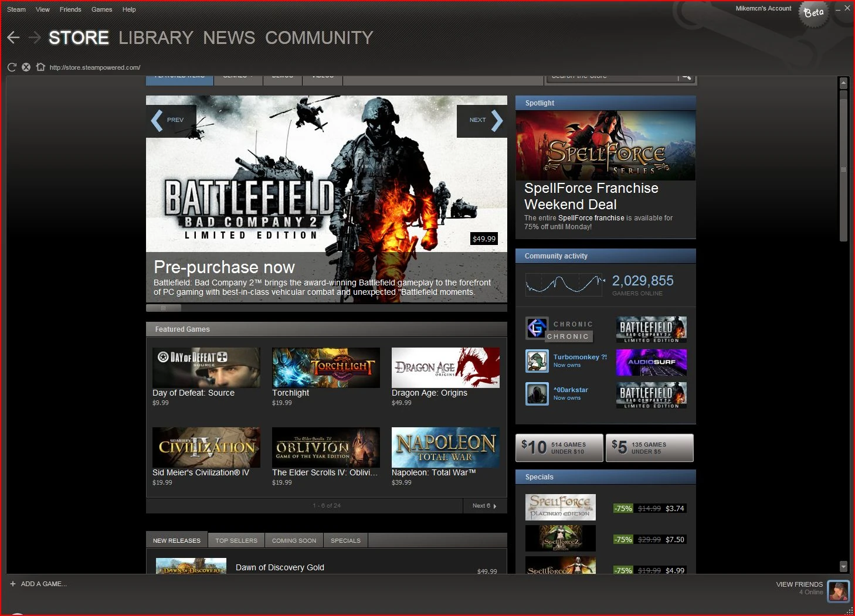Click Next 6 in Featured Games

[484, 506]
